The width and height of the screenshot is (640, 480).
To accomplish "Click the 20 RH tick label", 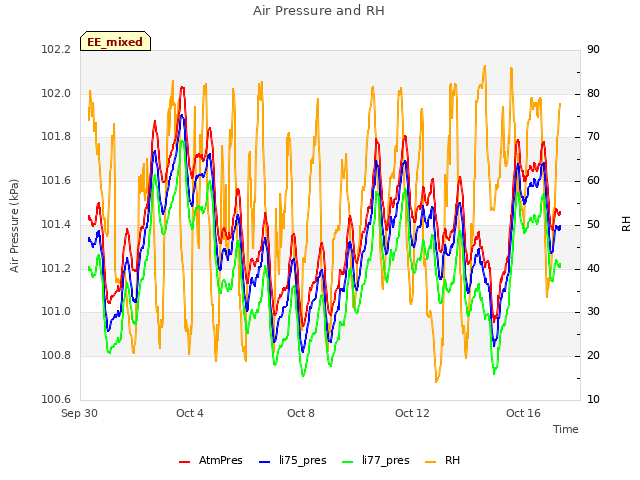I will tap(593, 355).
